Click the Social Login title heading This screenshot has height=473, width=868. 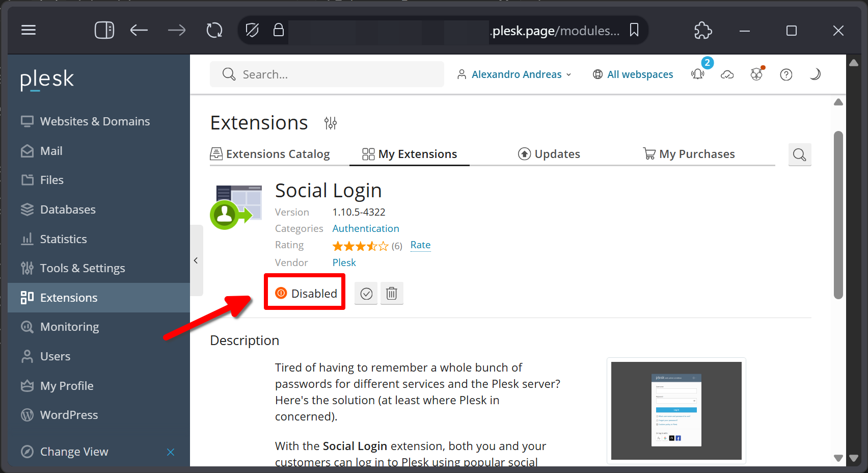pyautogui.click(x=329, y=191)
